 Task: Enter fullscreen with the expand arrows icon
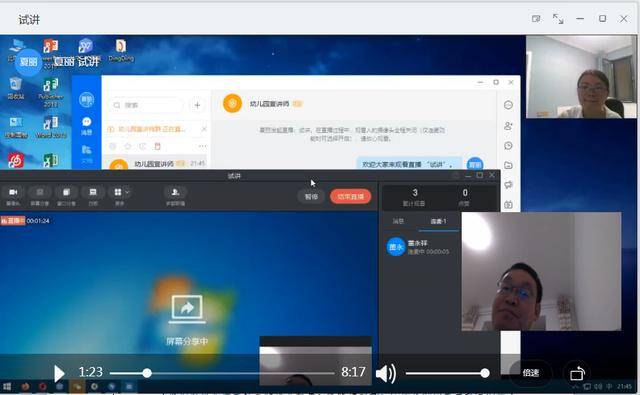click(x=558, y=19)
